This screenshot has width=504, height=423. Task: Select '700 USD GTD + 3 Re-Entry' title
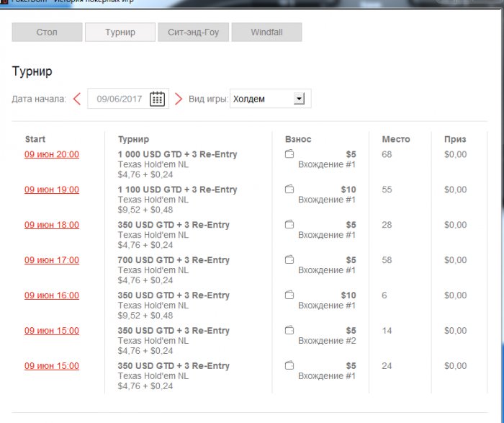pyautogui.click(x=174, y=260)
